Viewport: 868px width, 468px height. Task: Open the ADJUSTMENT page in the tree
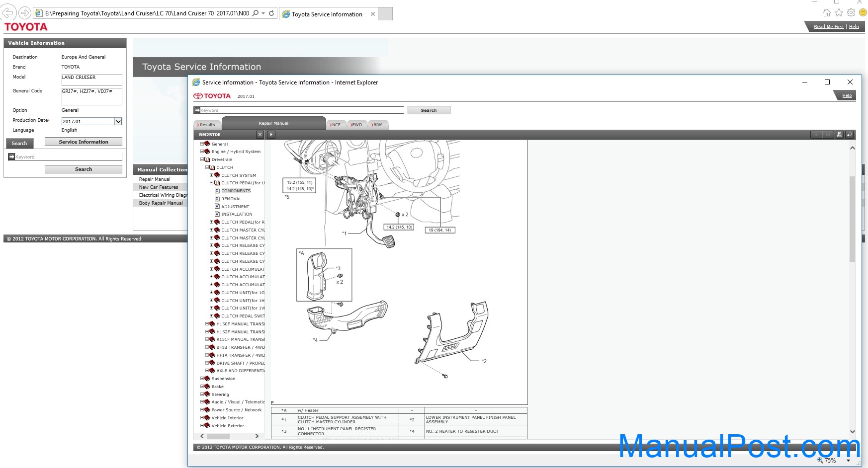click(x=235, y=207)
